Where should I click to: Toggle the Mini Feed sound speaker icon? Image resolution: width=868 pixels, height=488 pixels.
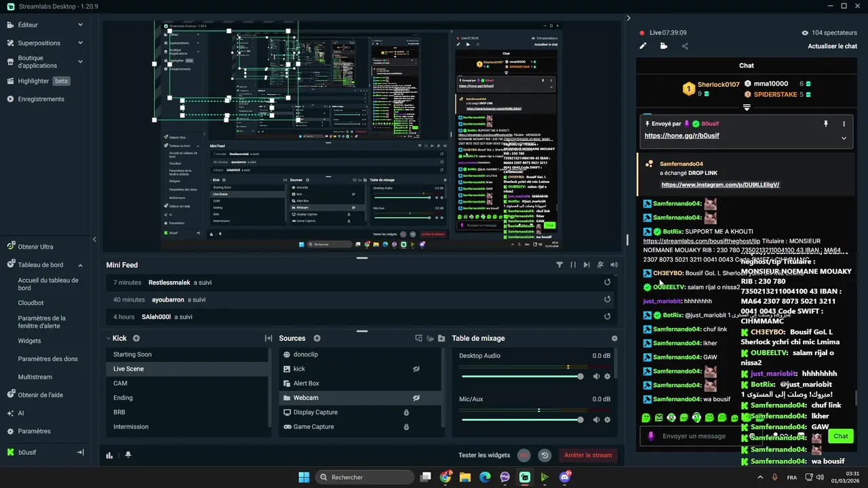[x=614, y=265]
